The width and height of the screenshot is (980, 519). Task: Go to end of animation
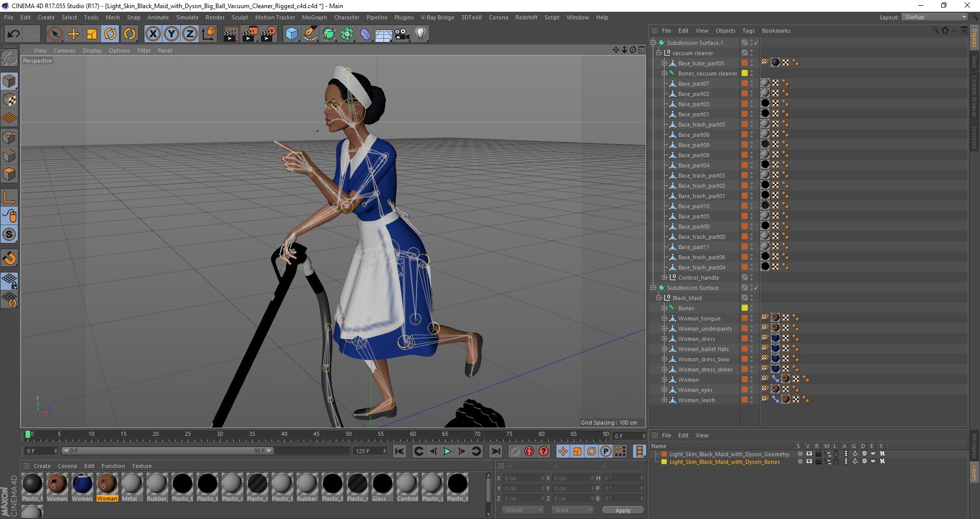click(495, 451)
